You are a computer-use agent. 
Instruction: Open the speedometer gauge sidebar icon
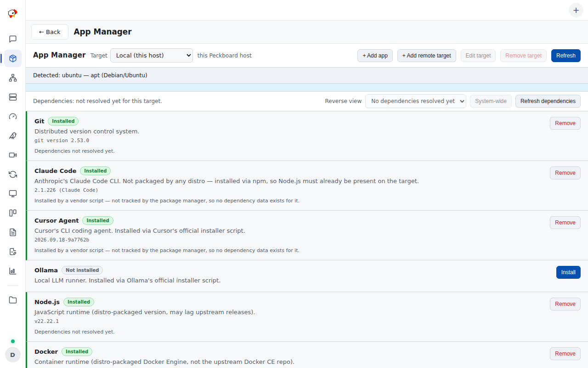coord(13,116)
